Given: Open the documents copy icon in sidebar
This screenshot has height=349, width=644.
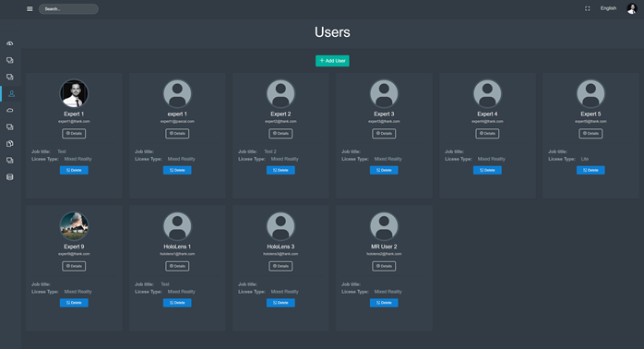Looking at the screenshot, I should pos(10,143).
